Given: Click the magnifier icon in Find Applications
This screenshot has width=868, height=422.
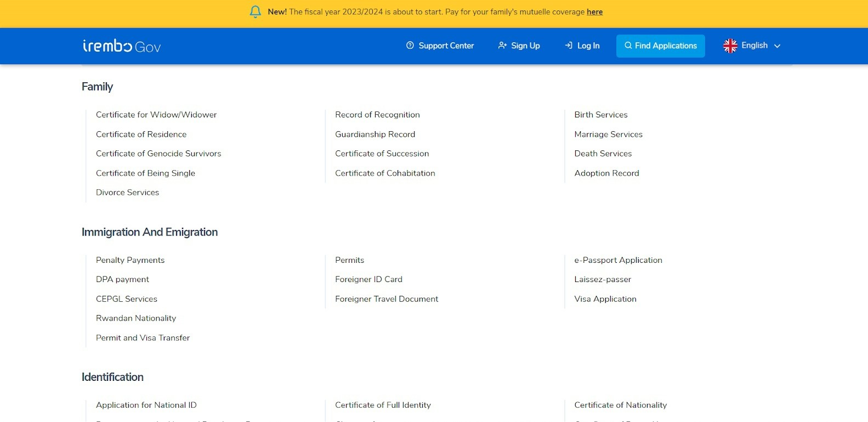Looking at the screenshot, I should coord(628,46).
